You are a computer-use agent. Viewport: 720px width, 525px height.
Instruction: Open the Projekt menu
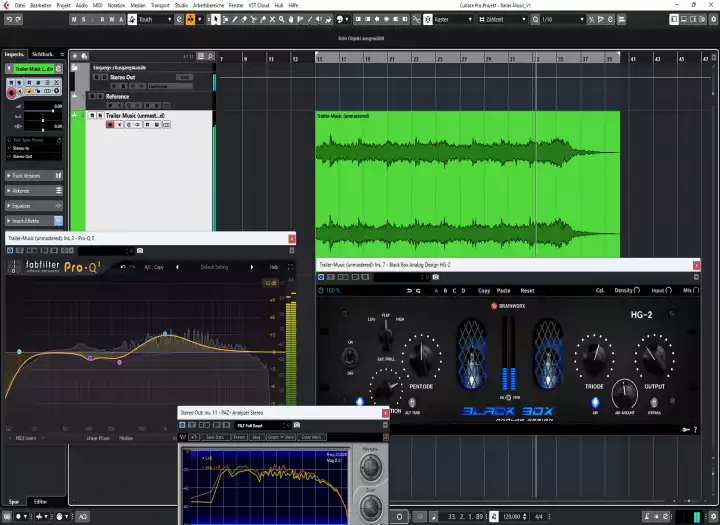click(x=63, y=5)
